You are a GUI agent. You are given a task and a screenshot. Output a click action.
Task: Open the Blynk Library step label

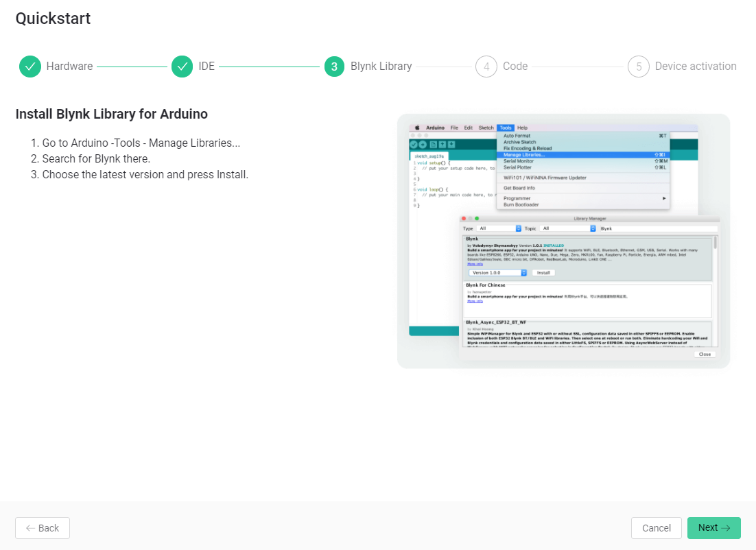[x=381, y=67]
